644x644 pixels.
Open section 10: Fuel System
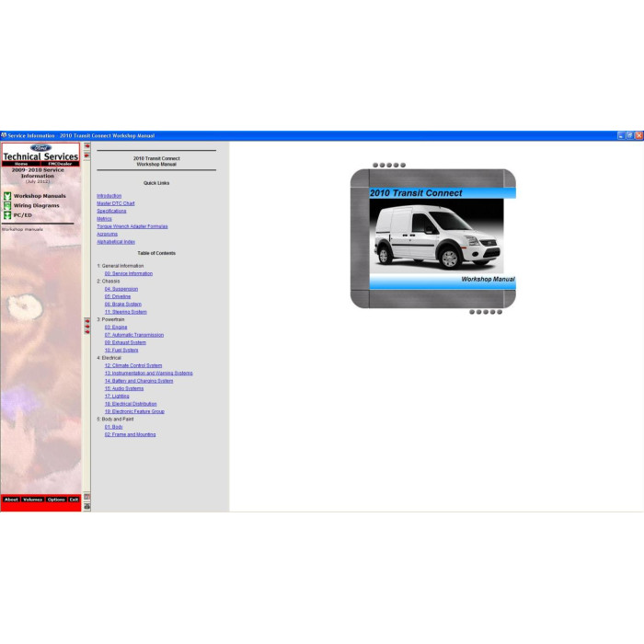coord(121,351)
